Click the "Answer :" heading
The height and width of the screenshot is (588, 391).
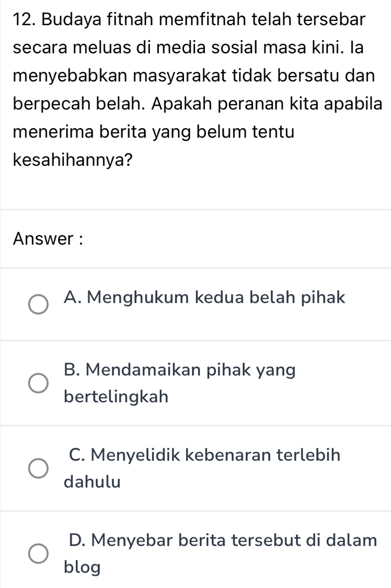coord(48,239)
